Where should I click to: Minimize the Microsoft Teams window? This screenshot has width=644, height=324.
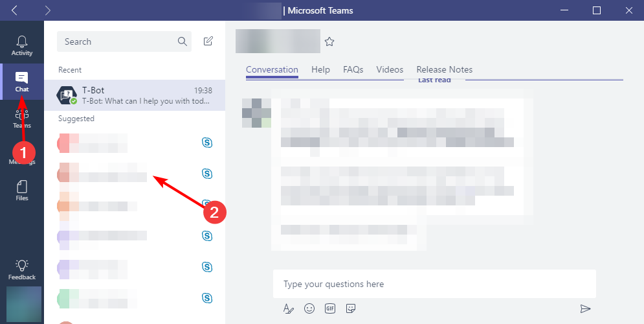[x=564, y=10]
